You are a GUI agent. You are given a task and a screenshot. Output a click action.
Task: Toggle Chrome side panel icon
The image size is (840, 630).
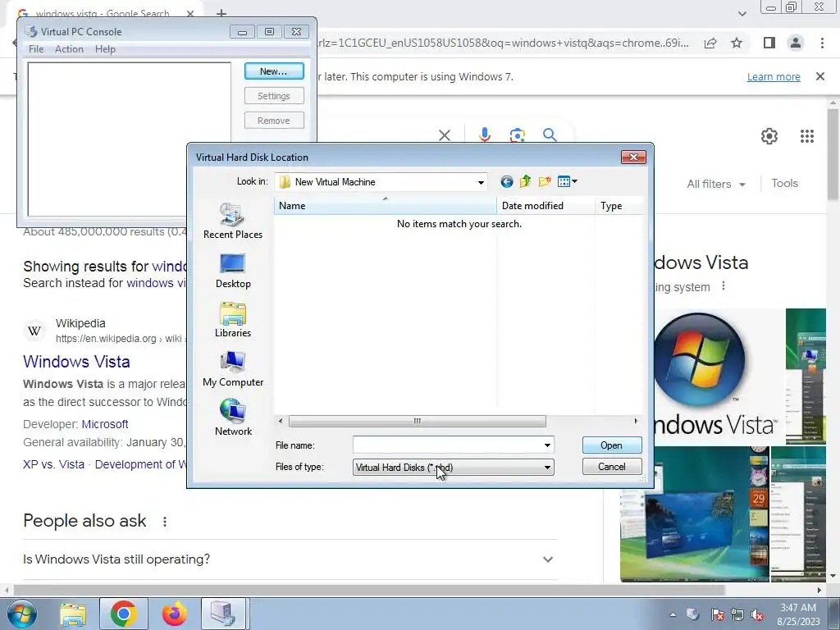[769, 43]
